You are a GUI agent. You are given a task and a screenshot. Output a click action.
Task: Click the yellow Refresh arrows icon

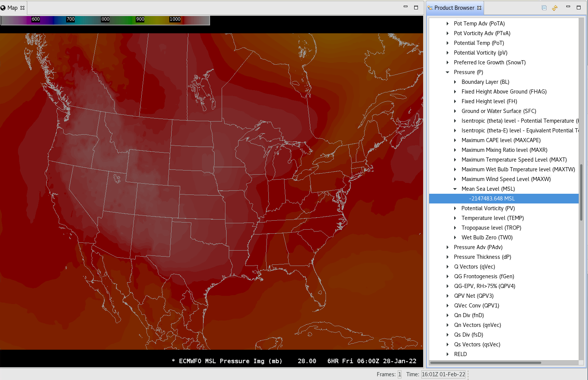[x=555, y=8]
